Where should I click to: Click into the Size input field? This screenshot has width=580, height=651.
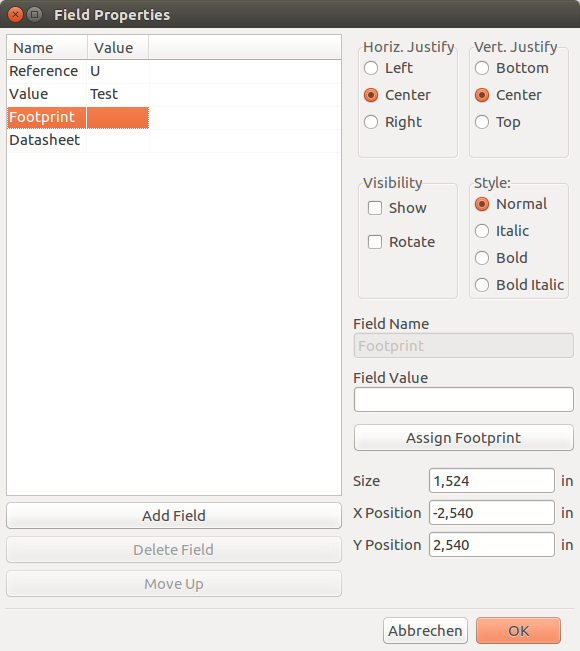click(x=492, y=481)
